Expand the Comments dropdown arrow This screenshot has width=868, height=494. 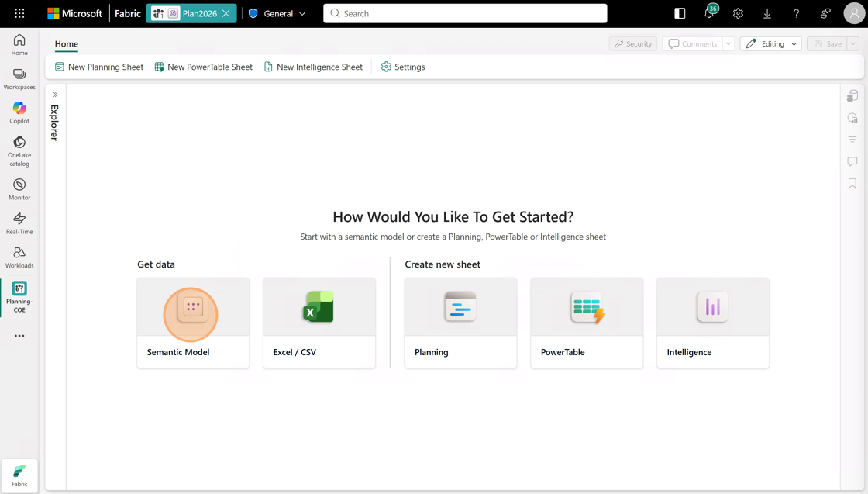tap(728, 43)
